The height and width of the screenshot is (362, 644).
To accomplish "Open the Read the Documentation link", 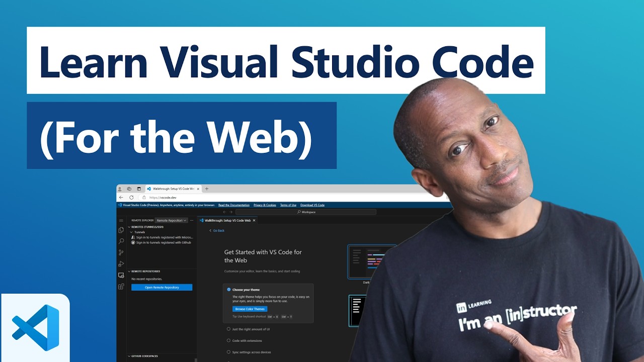I will (x=234, y=205).
